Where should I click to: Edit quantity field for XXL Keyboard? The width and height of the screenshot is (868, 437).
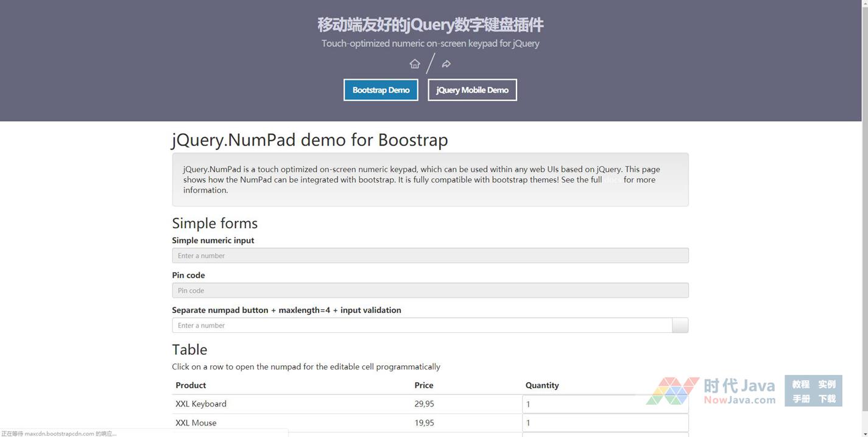pyautogui.click(x=605, y=404)
